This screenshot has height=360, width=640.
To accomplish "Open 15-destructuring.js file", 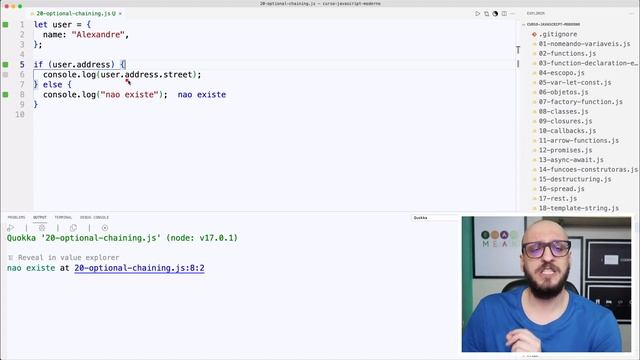I will tap(575, 179).
